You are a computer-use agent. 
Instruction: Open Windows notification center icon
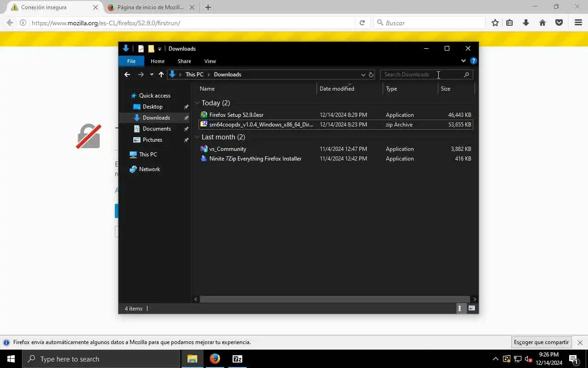coord(574,359)
